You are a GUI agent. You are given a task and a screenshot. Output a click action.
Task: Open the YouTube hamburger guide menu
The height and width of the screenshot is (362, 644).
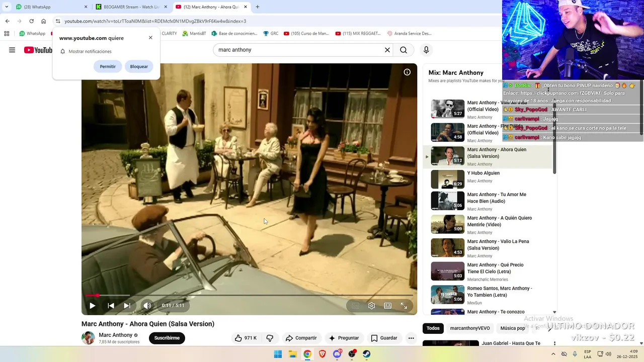(x=12, y=50)
